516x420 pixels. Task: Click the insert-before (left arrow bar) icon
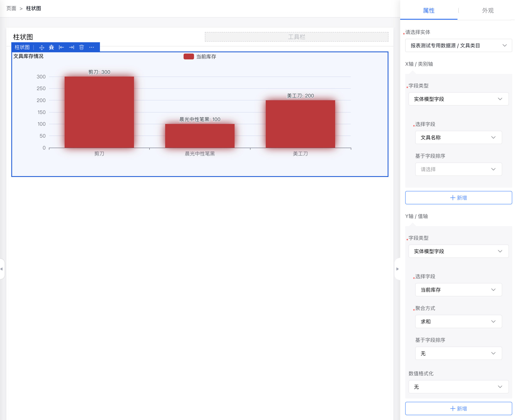(x=61, y=47)
